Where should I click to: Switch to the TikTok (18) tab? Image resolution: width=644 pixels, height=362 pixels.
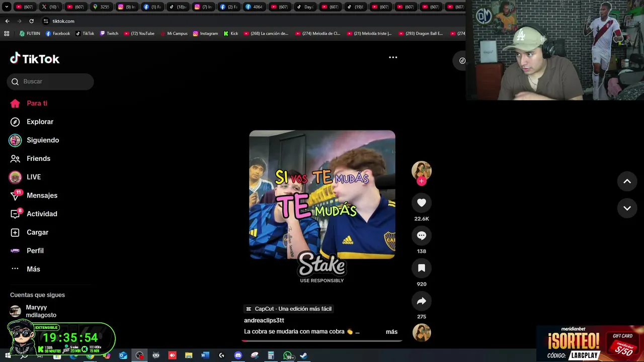pos(178,7)
